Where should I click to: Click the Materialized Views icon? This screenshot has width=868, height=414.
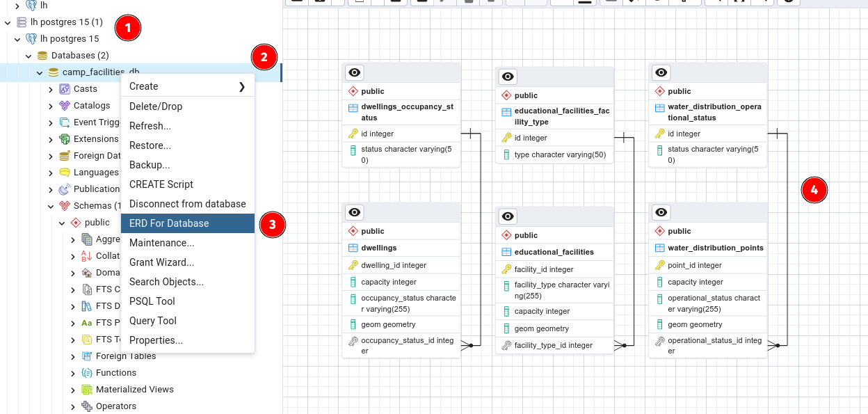click(87, 390)
